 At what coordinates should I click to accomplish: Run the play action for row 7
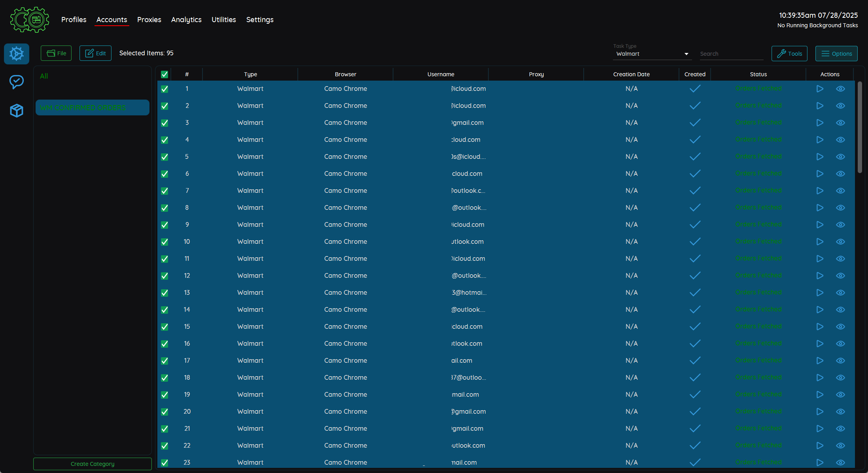[x=820, y=191]
